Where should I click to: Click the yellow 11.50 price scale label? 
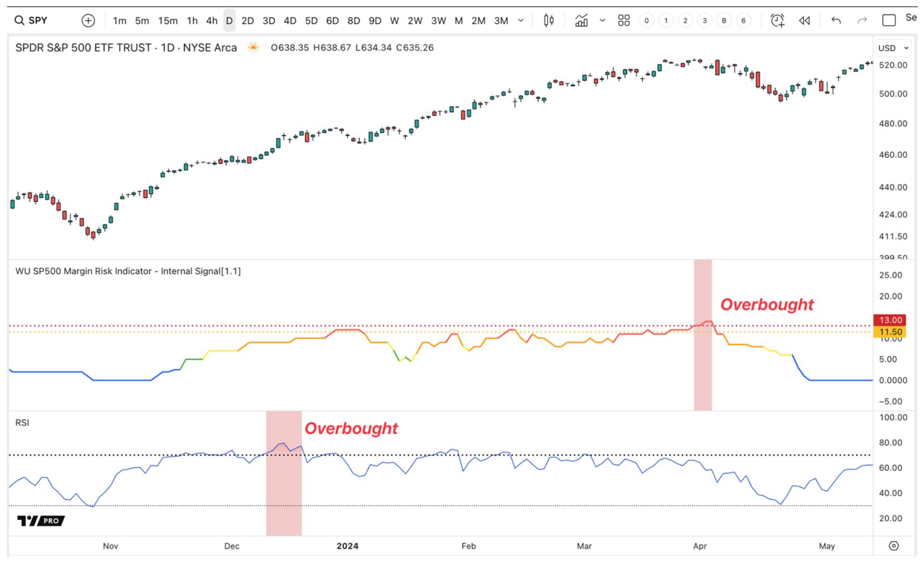890,332
